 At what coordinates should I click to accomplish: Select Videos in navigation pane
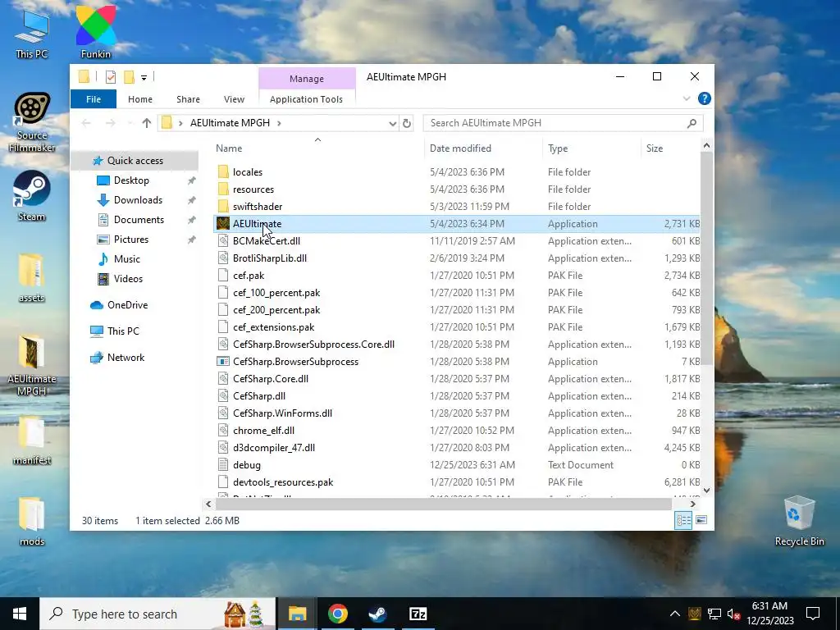point(128,279)
